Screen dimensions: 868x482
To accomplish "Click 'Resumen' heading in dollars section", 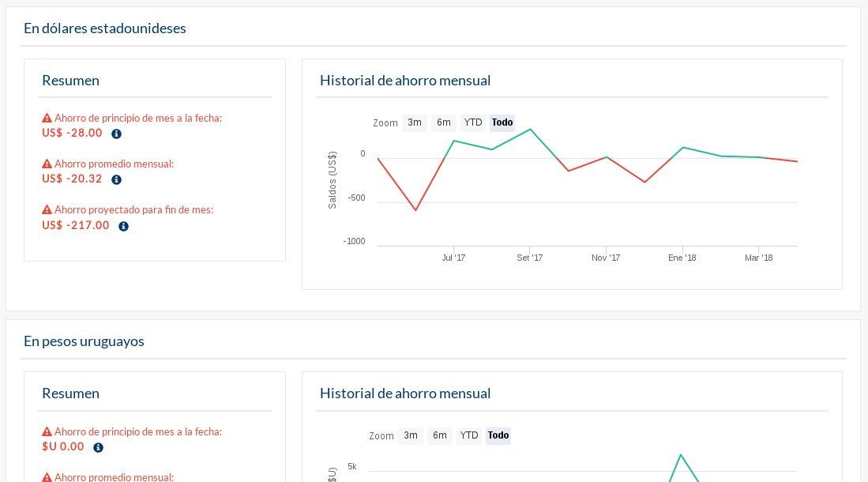I will (x=71, y=81).
